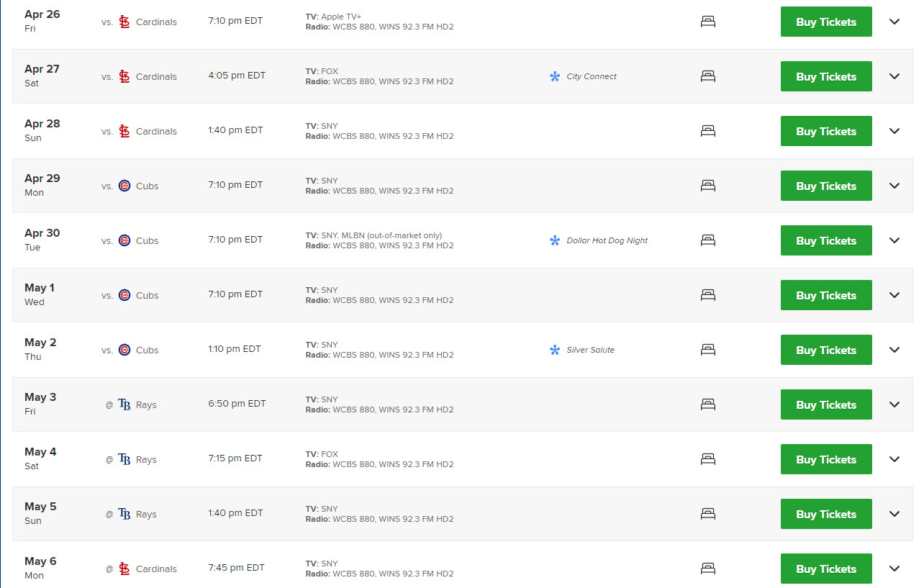The image size is (924, 588).
Task: Open the Dollar Hot Dog Night promotion
Action: [607, 240]
